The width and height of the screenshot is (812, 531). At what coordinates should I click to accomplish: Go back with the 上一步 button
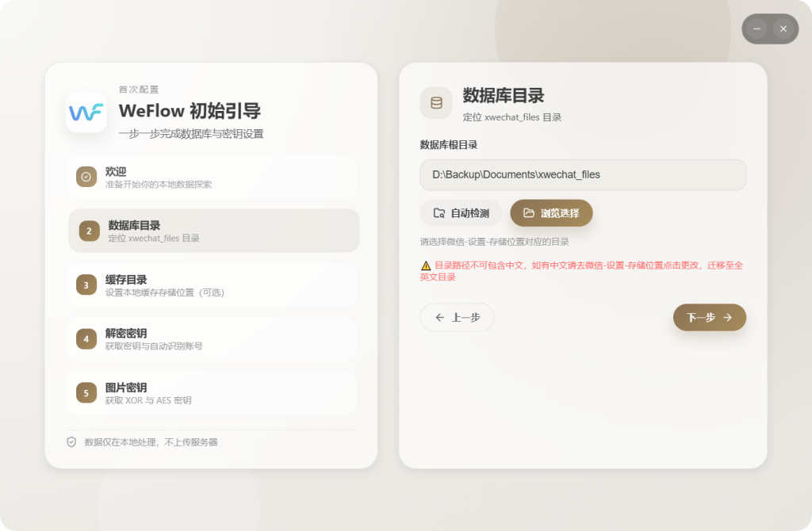457,318
